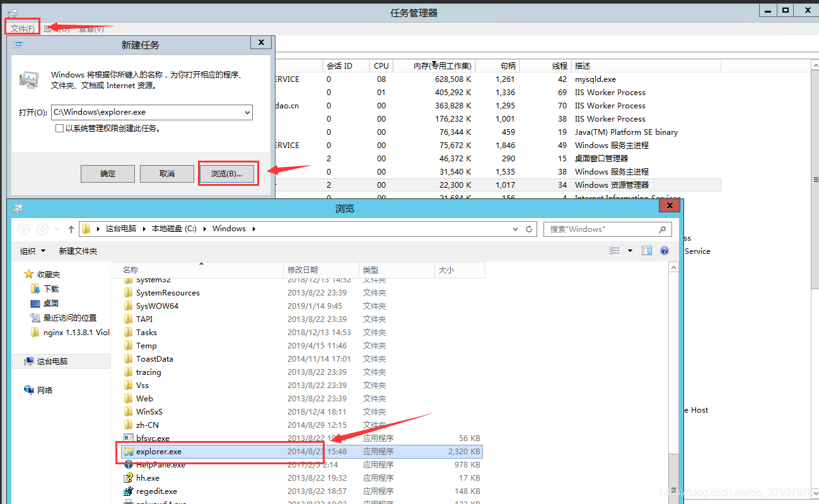Select Windows 资源管理器 process row
The width and height of the screenshot is (819, 504).
click(x=497, y=185)
